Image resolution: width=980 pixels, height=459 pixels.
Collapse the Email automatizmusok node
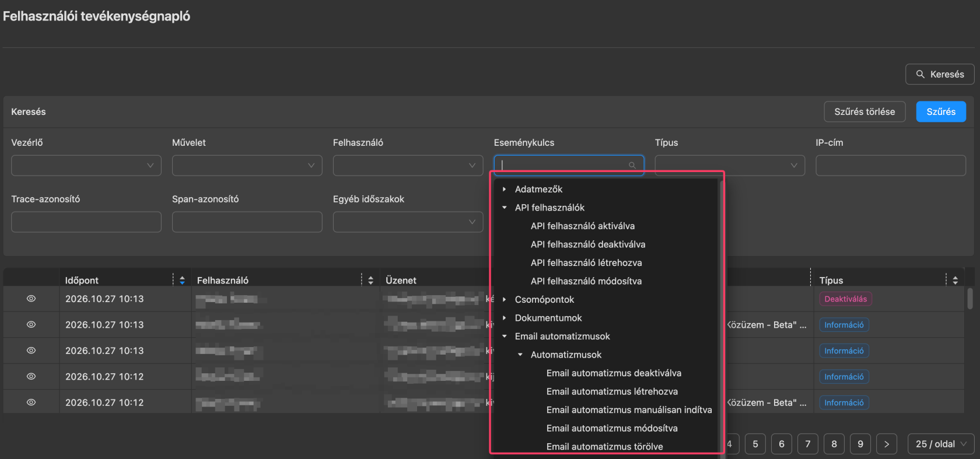505,337
